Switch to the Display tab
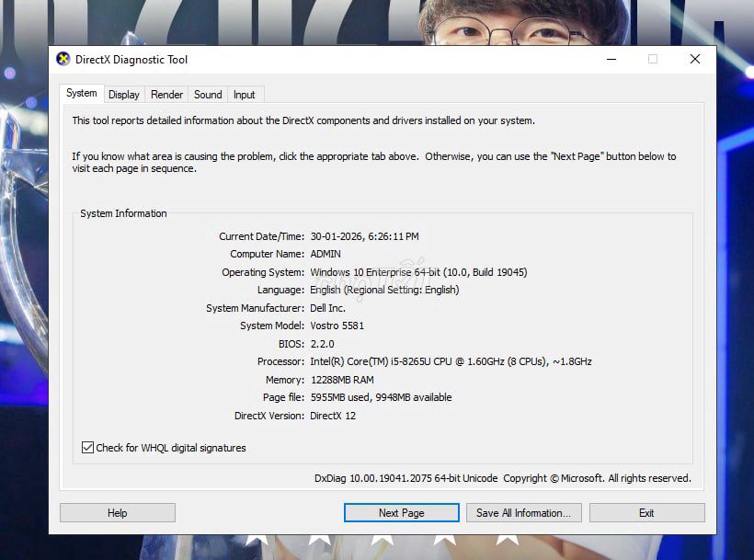Viewport: 754px width, 560px height. [123, 95]
